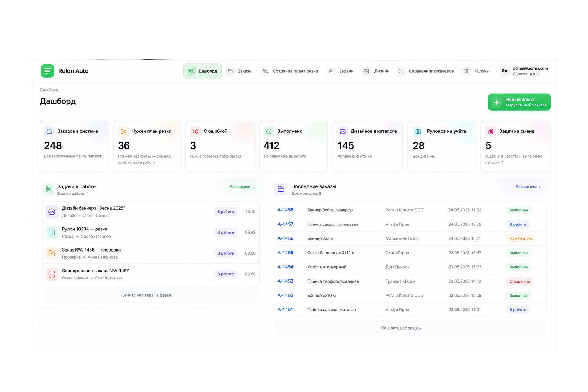Go to the Заказы tab

(x=240, y=71)
